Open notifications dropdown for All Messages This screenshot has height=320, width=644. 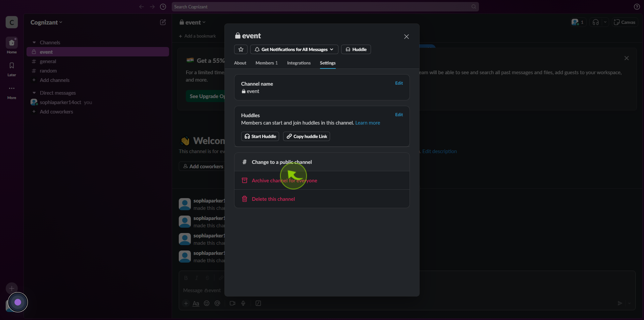294,49
